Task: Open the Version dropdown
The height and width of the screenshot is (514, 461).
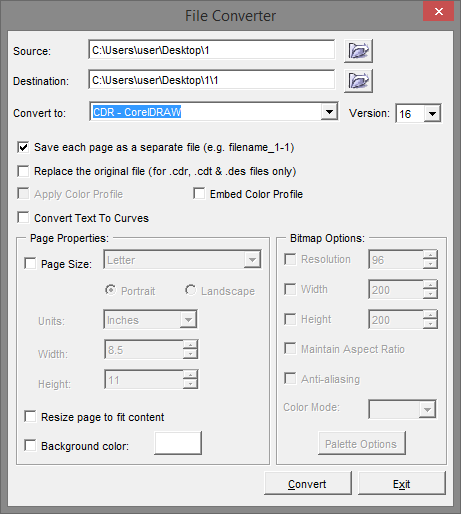Action: click(432, 114)
